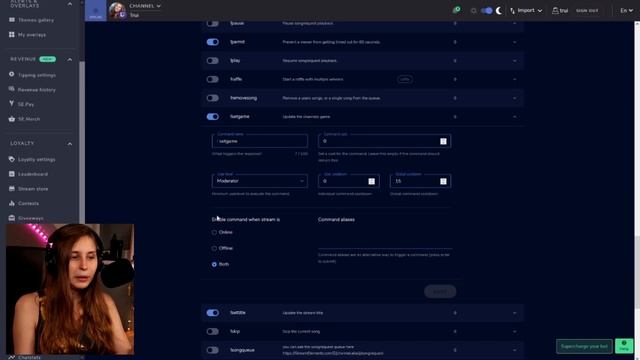Open the En language dropdown

pyautogui.click(x=627, y=11)
